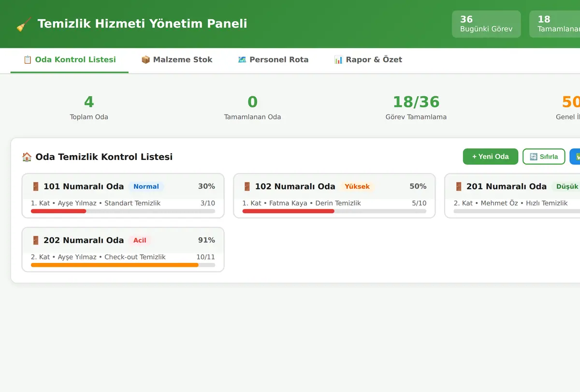Click the Temizlik Hizmeti Yönetim Paneli title
The image size is (580, 392).
[x=142, y=24]
